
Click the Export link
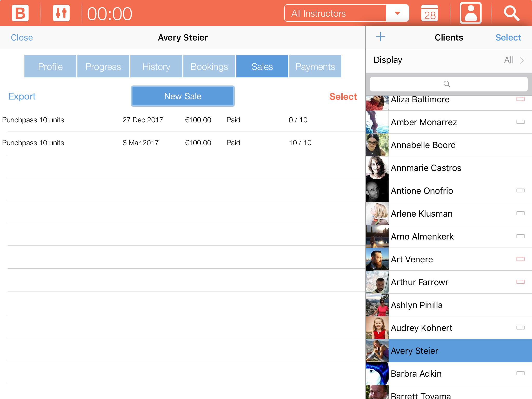click(x=22, y=96)
